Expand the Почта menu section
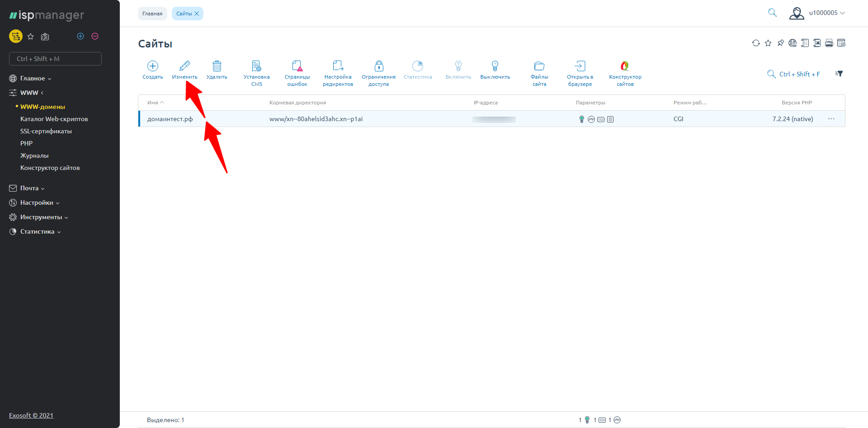This screenshot has height=428, width=868. [29, 188]
